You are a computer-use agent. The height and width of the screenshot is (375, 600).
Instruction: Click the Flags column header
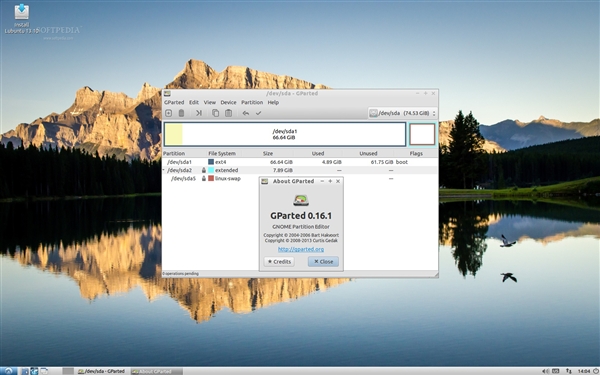tap(416, 153)
